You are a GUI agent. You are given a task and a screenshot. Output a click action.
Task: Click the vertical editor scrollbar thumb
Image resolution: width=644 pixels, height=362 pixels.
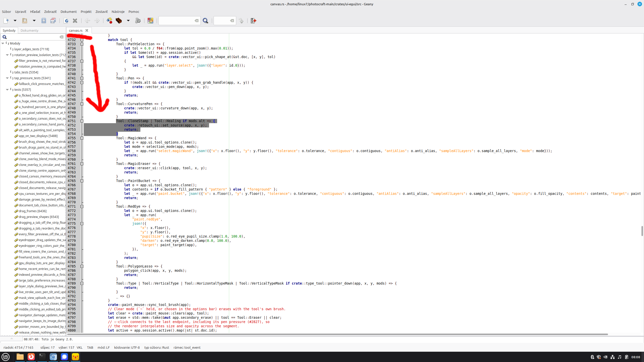[642, 231]
